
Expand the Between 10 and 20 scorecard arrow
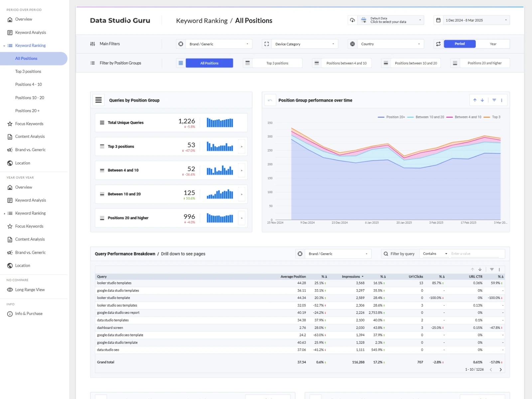[242, 194]
